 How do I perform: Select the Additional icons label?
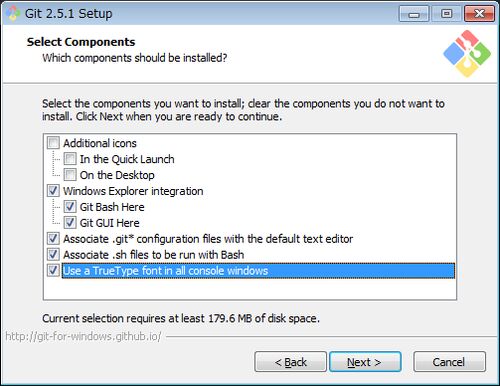tap(100, 143)
